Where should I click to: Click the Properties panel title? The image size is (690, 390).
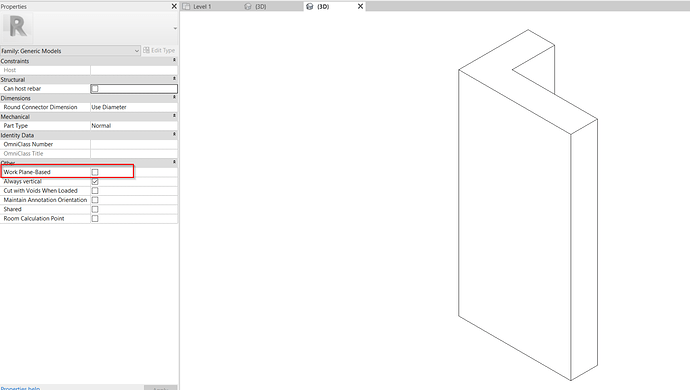pos(14,7)
